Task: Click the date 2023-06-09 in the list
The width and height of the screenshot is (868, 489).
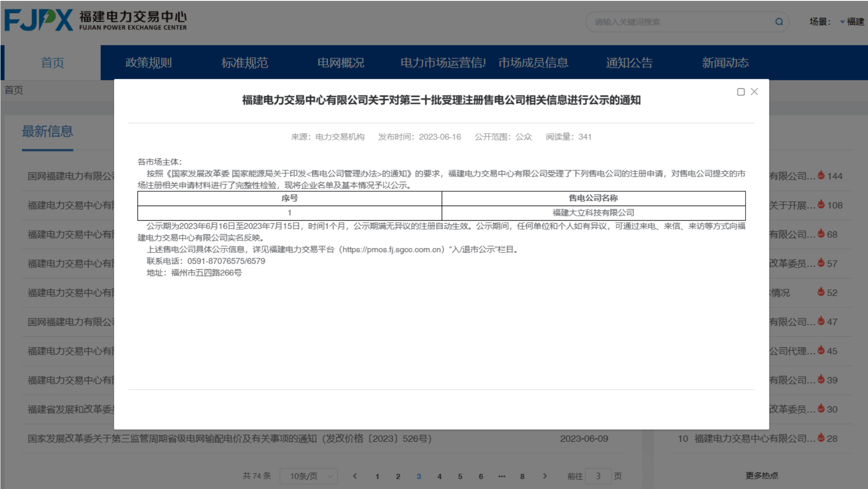Action: [584, 439]
